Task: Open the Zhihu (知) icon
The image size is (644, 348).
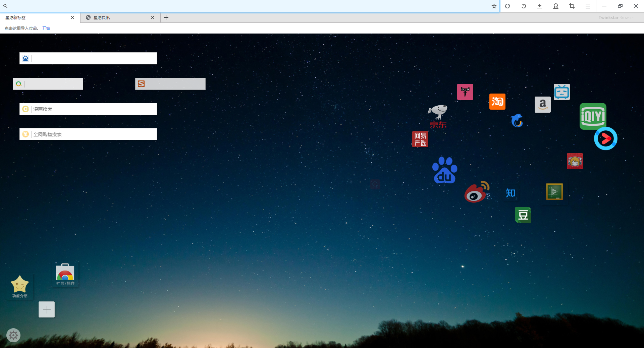Action: 511,193
